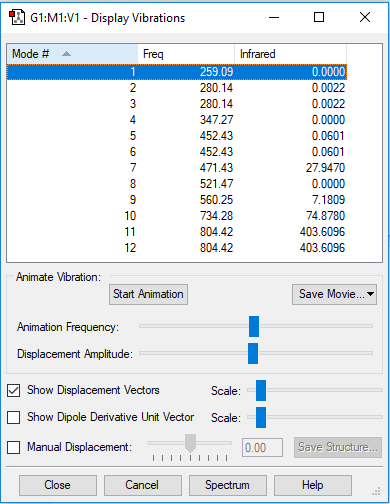Click infrared value 27.9470
The width and height of the screenshot is (390, 504).
point(325,168)
